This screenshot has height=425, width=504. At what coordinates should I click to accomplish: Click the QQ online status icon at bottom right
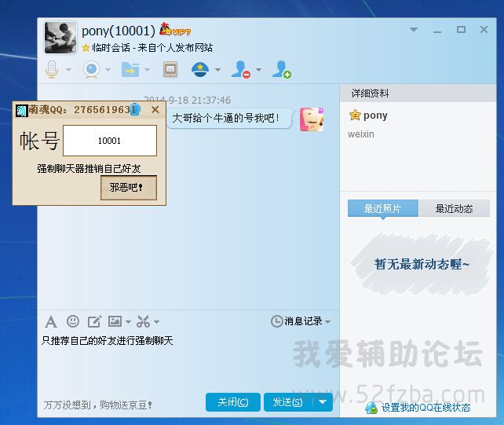pos(371,408)
